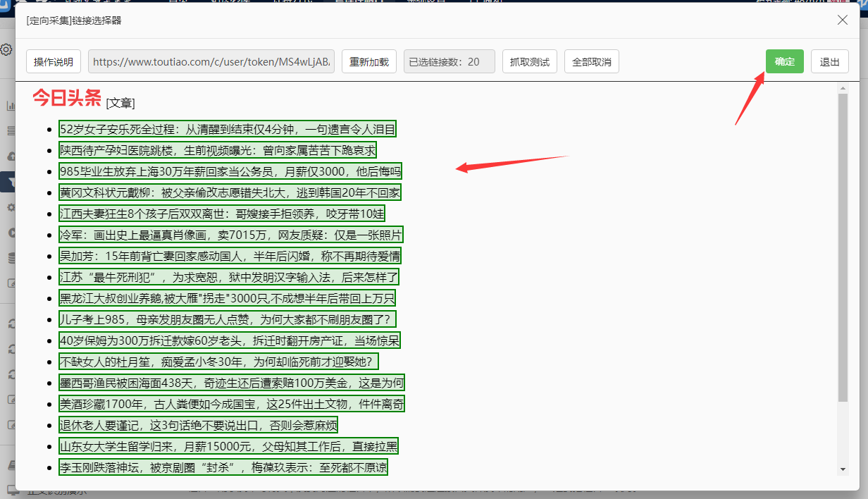Click the scrollbar up arrow

point(843,89)
